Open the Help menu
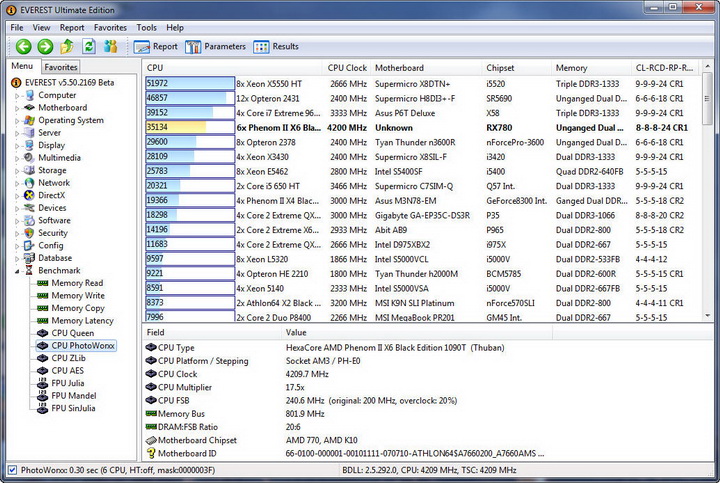The height and width of the screenshot is (483, 720). click(x=175, y=28)
